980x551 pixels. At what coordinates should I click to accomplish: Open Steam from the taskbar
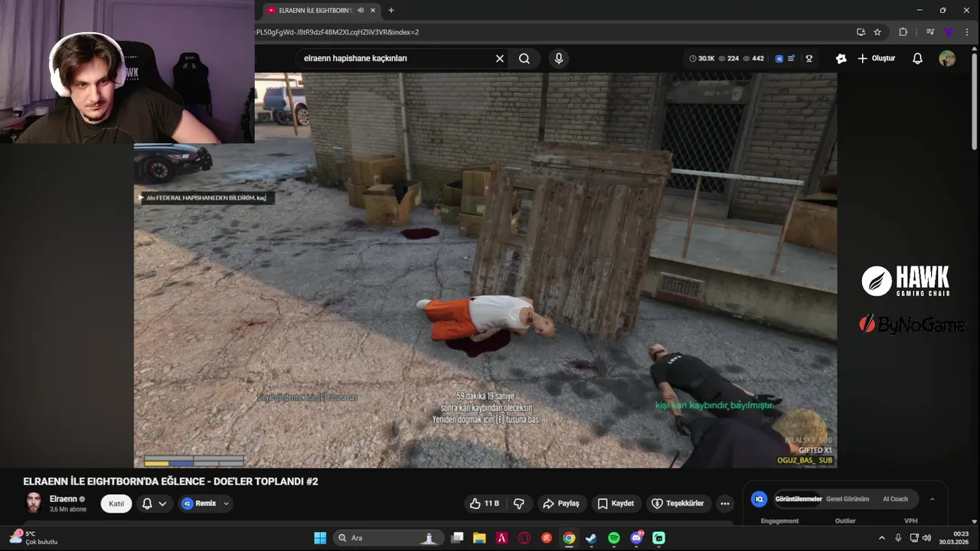(591, 538)
